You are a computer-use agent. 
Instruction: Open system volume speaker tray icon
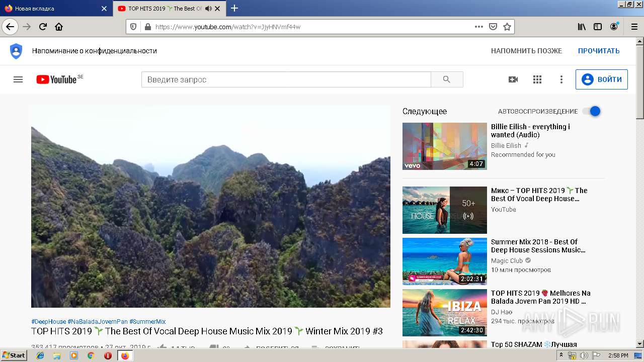pyautogui.click(x=584, y=355)
